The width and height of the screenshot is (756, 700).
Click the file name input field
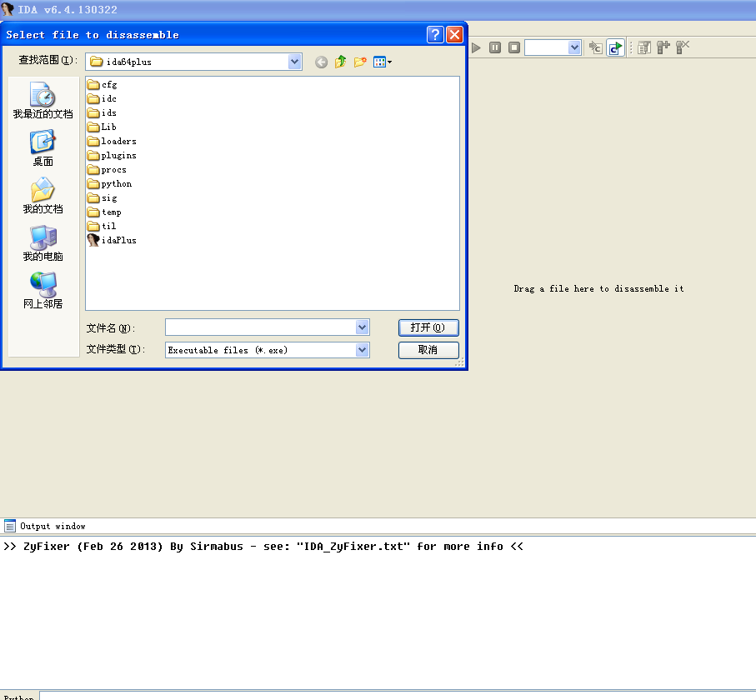[x=260, y=327]
